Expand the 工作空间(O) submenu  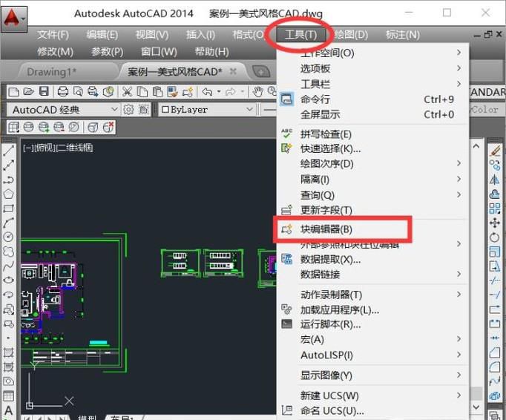[x=372, y=53]
